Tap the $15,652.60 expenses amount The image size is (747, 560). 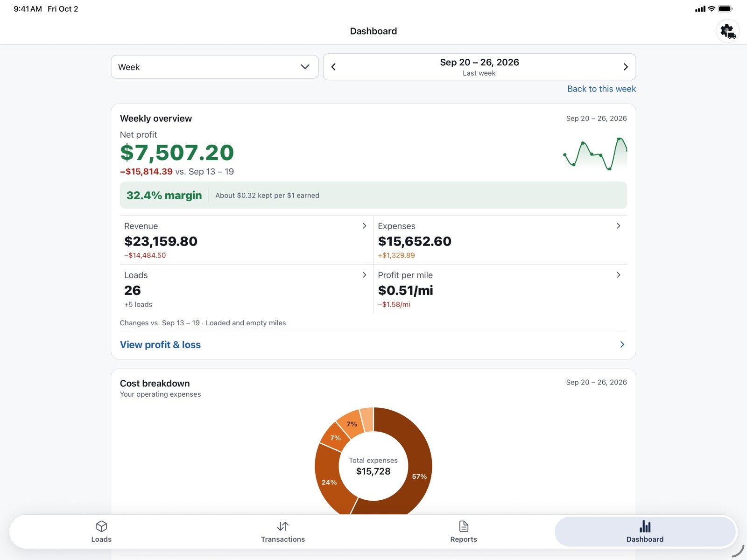[415, 241]
